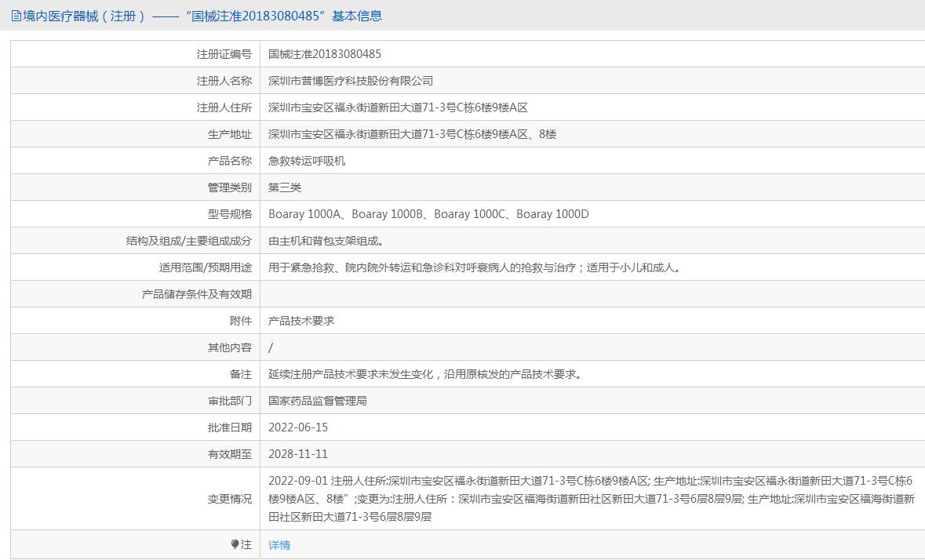Viewport: 925px width, 560px height.
Task: Click the empty 产品储存条件及有效期 value cell
Action: click(588, 294)
